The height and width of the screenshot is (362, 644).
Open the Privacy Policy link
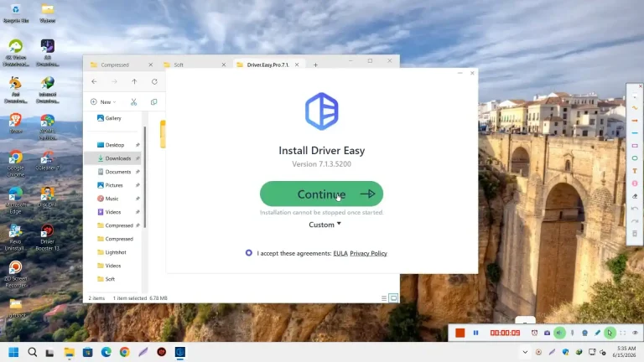[368, 253]
